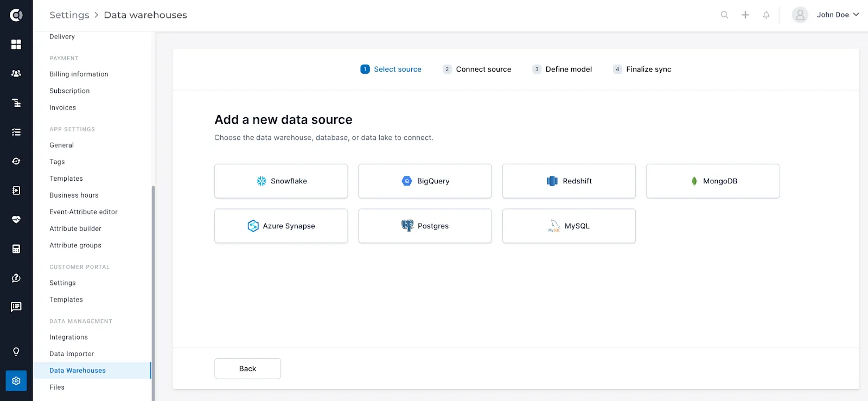The width and height of the screenshot is (868, 401).
Task: Select the Snowflake data source card
Action: 281,181
